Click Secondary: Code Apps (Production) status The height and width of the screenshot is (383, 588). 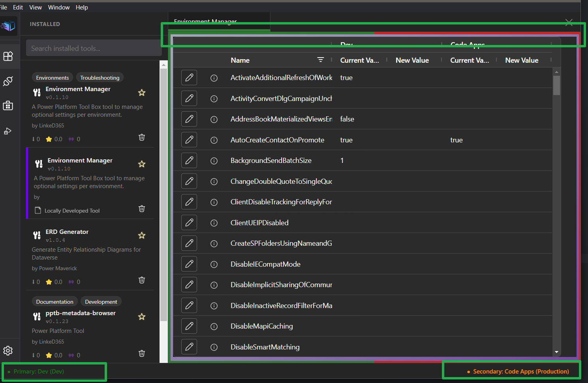(x=520, y=372)
